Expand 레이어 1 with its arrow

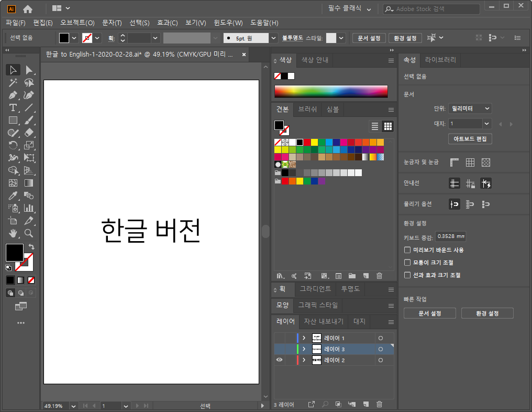(x=304, y=338)
